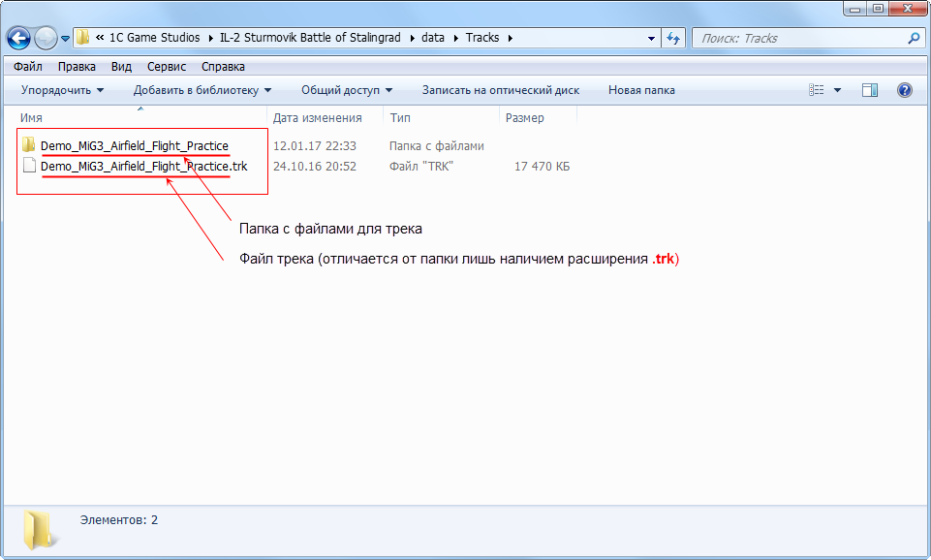The height and width of the screenshot is (560, 931).
Task: Open Добавить в библиотеку dropdown
Action: tap(202, 90)
